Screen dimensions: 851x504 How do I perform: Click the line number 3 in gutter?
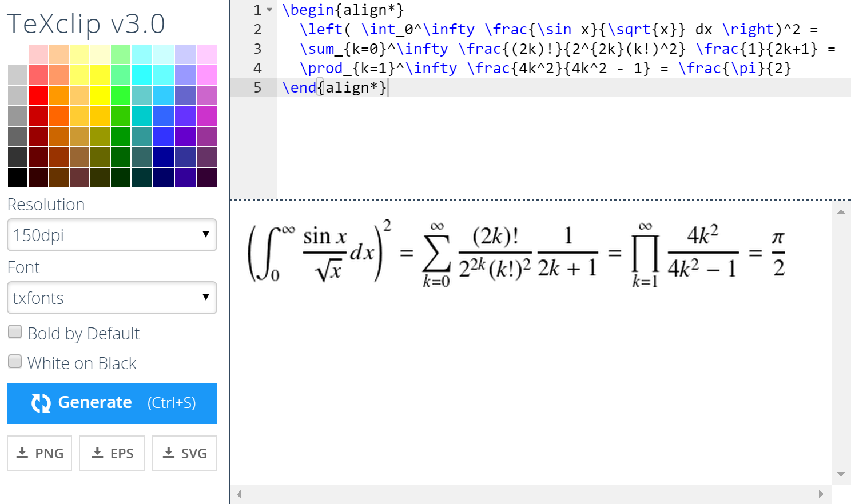(257, 49)
